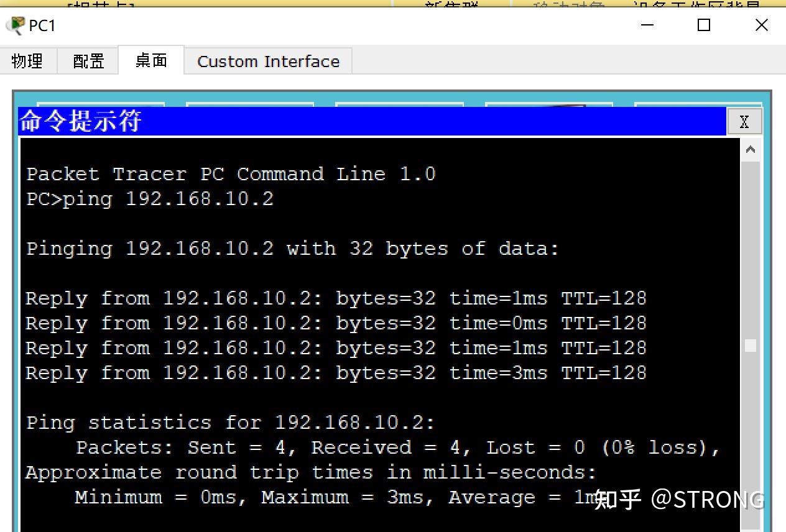Click the 'Packets: Sent = 4' line
786x532 pixels.
398,447
